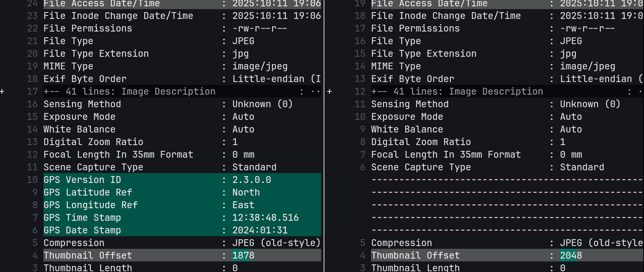This screenshot has height=272, width=644.
Task: Click the MIME Type value image/jpeg
Action: tap(260, 66)
